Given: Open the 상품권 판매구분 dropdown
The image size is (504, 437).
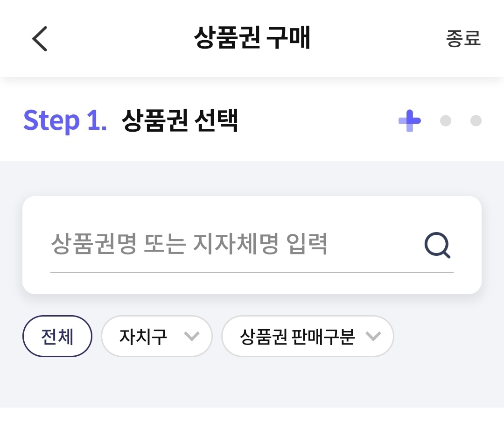Looking at the screenshot, I should pyautogui.click(x=308, y=336).
